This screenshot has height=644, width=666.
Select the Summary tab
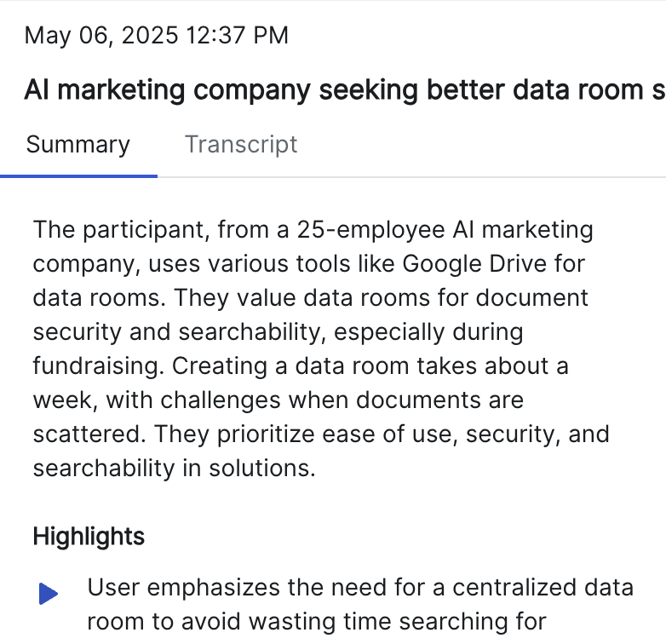[78, 144]
